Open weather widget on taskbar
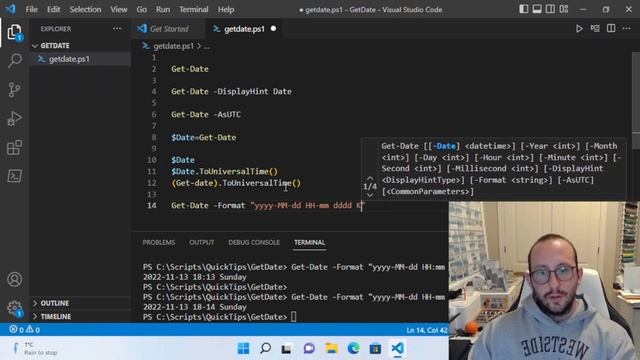This screenshot has width=640, height=360. [35, 348]
